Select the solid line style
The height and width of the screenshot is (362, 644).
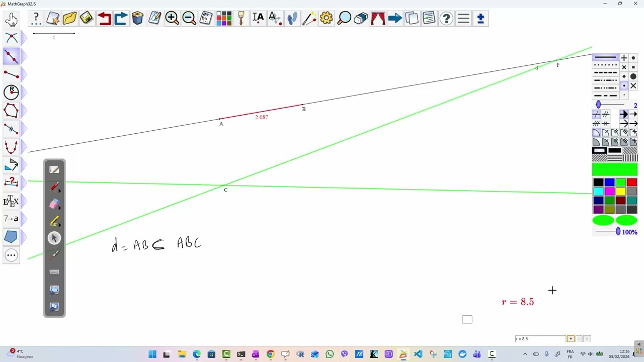point(605,58)
